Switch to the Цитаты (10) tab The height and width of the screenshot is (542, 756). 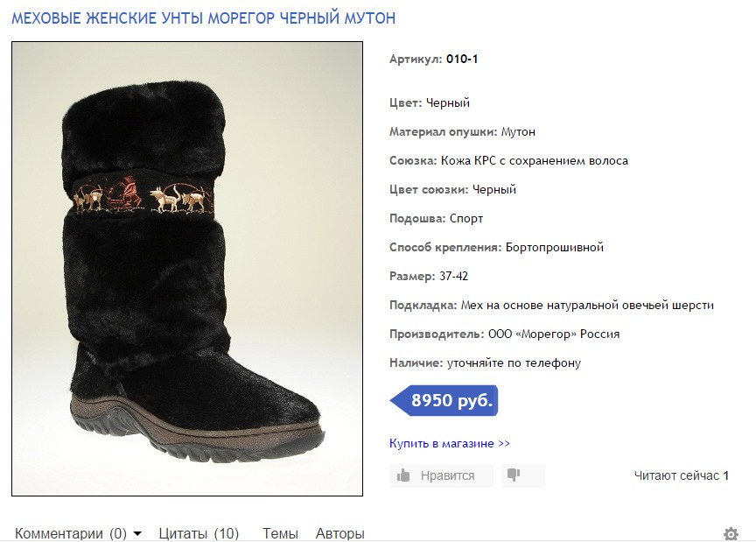click(199, 533)
